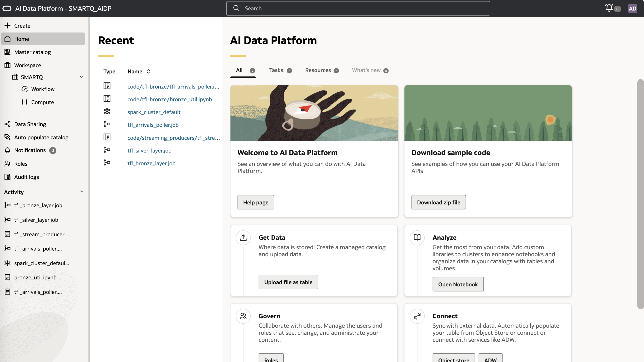Click notebook icon beside tfl_arrivals_poller in Recent
This screenshot has width=644, height=362.
point(107,86)
